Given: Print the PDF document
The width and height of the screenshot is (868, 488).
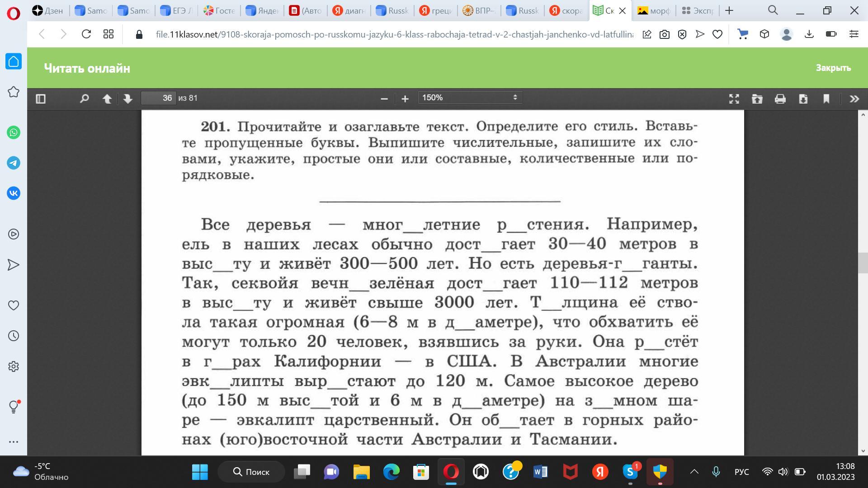Looking at the screenshot, I should (780, 99).
